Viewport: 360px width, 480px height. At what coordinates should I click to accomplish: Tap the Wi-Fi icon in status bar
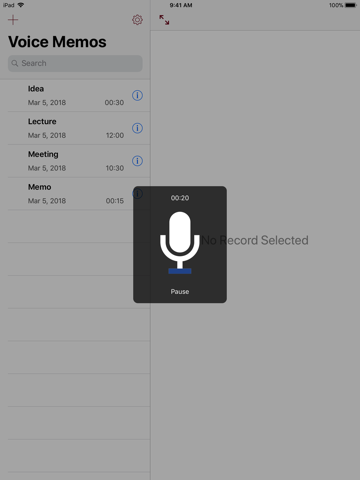pyautogui.click(x=21, y=5)
